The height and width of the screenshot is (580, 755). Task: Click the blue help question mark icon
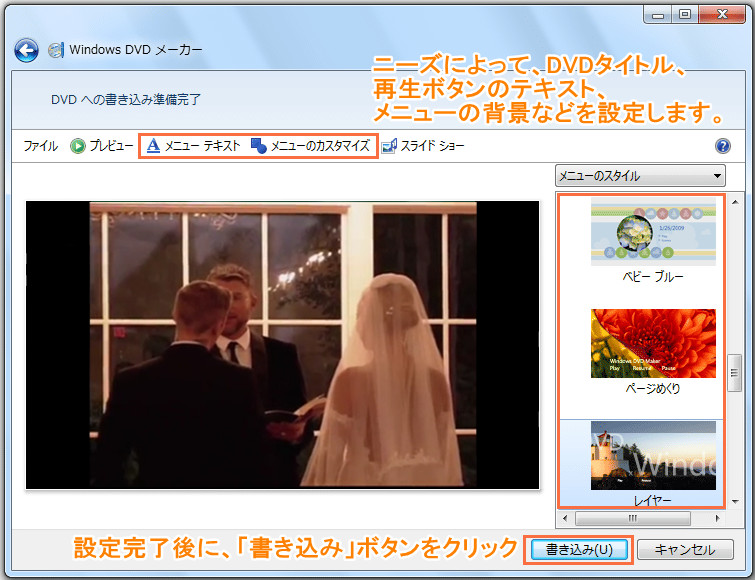point(723,146)
